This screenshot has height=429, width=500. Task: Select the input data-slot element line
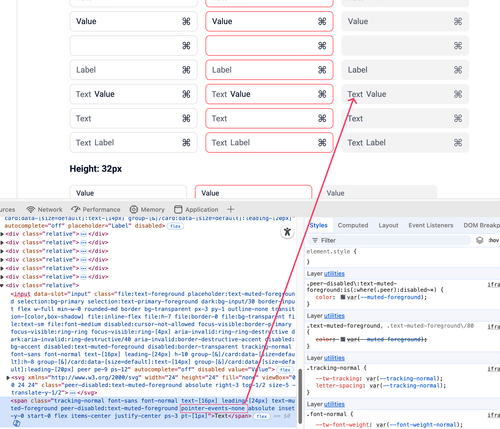(153, 332)
